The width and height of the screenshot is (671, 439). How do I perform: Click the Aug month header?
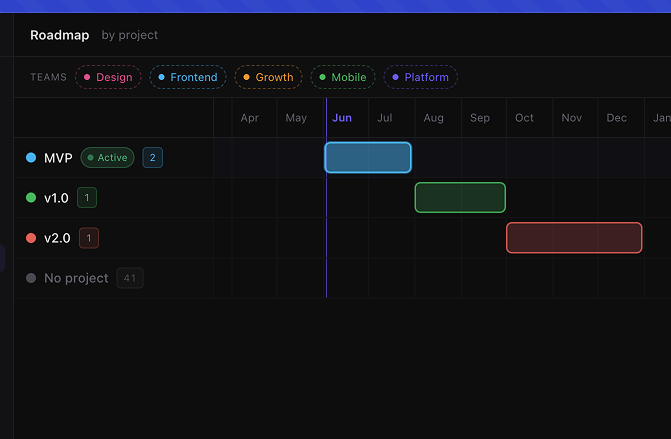click(433, 118)
